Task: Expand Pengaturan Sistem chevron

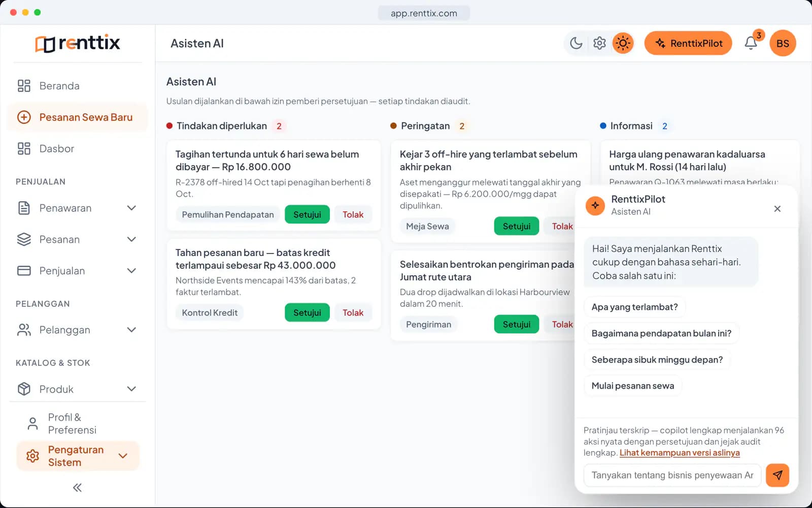Action: pyautogui.click(x=123, y=456)
